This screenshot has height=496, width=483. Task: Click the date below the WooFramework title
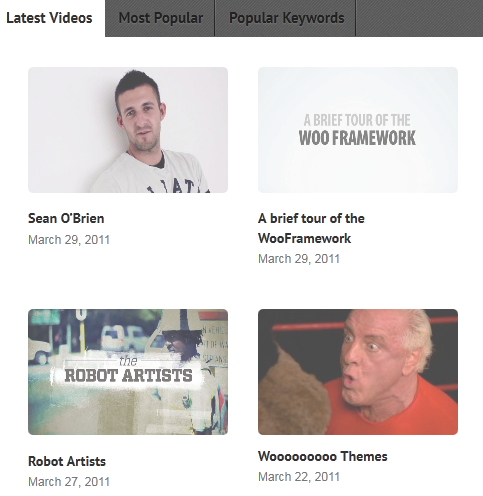point(299,259)
